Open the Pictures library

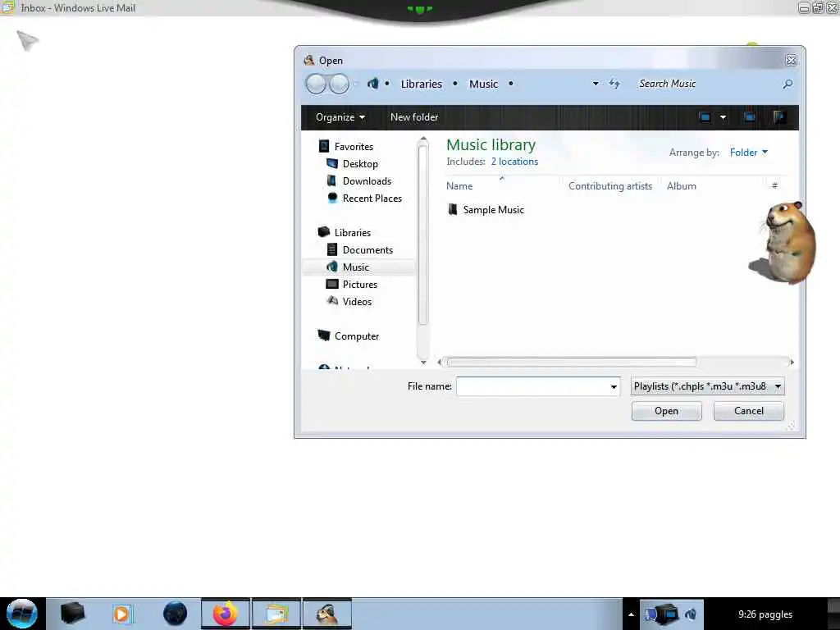point(360,284)
